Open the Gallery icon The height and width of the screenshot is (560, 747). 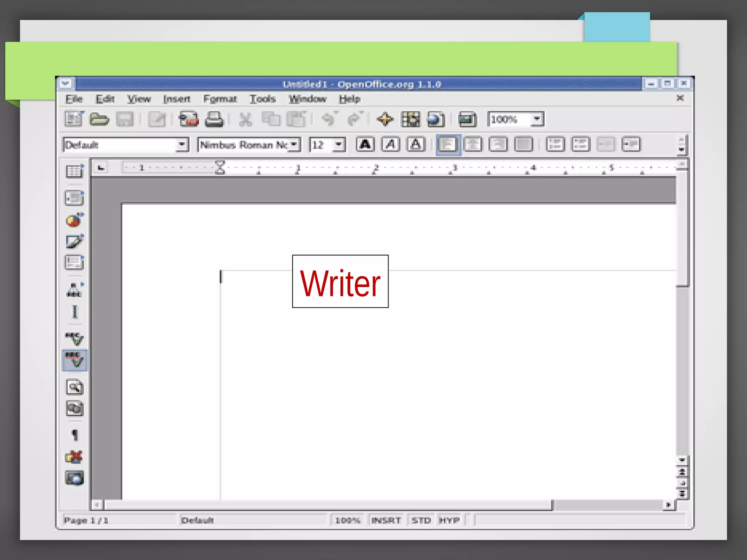[468, 119]
